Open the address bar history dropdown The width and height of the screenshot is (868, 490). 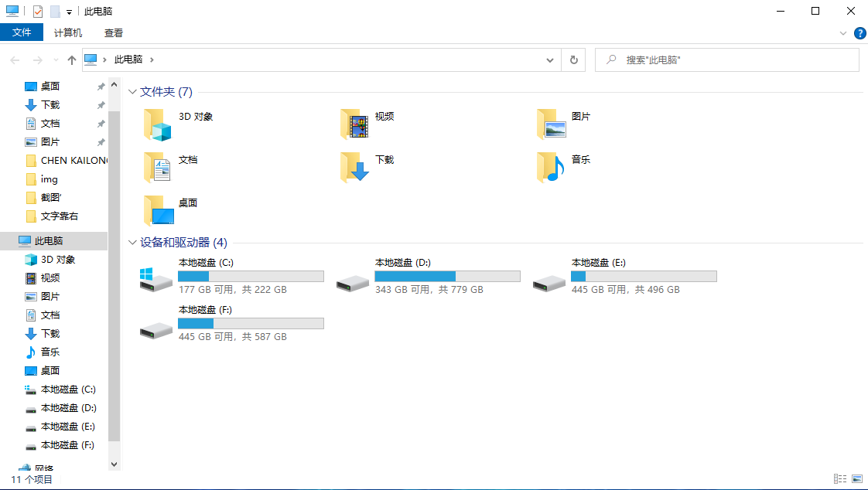tap(550, 60)
